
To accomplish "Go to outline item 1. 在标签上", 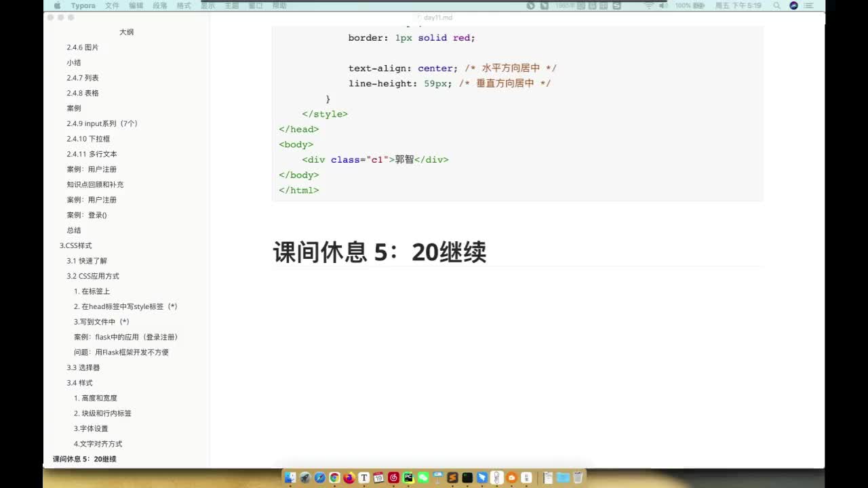I will [92, 291].
